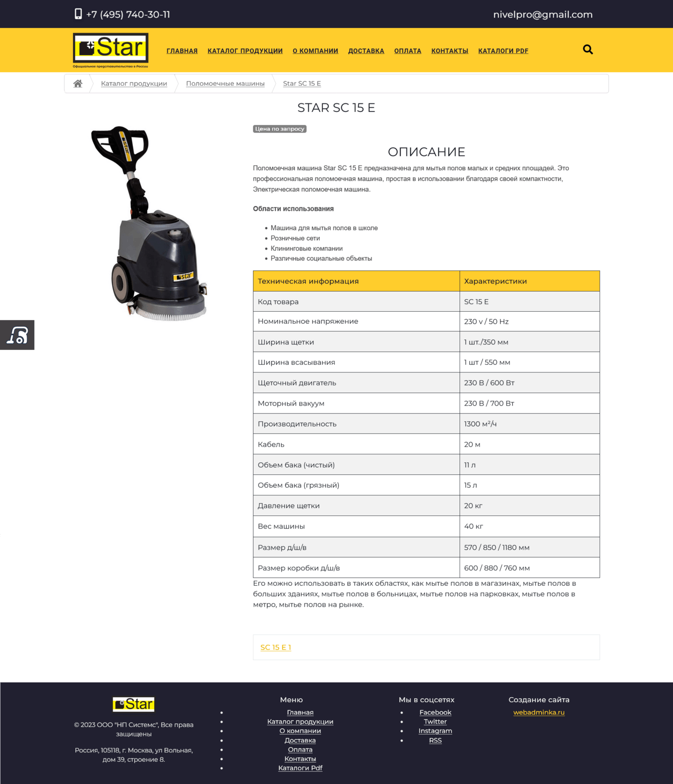673x784 pixels.
Task: Open Каталоги Pdf in the footer
Action: [300, 768]
